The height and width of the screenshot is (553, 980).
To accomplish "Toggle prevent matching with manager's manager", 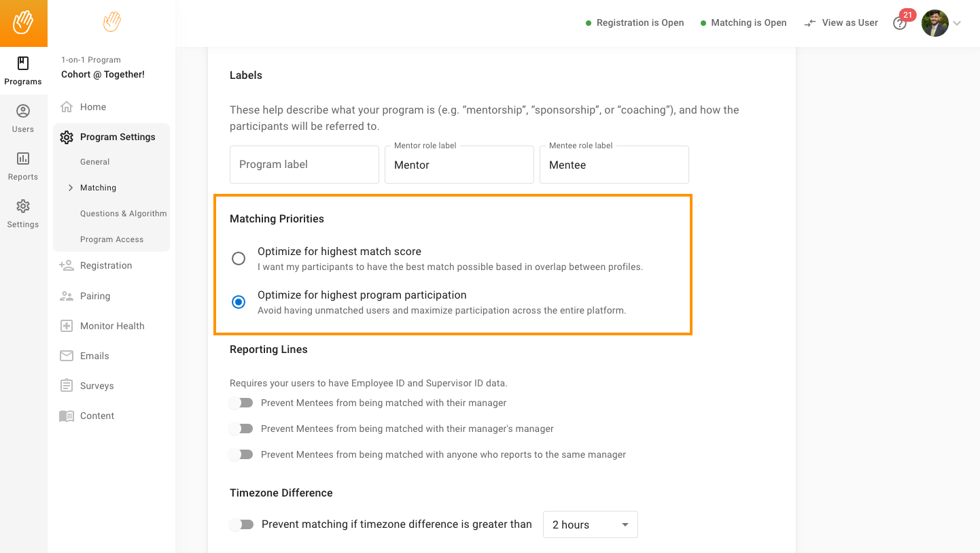I will (x=241, y=429).
